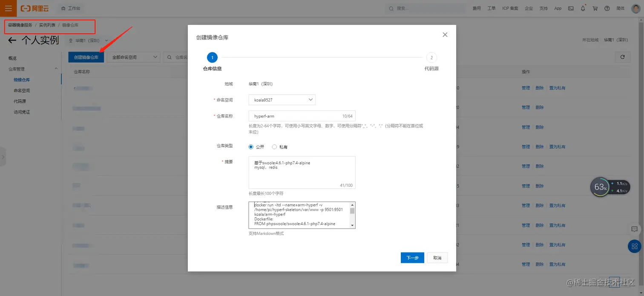Image resolution: width=644 pixels, height=296 pixels.
Task: Click the 描述信息 scrollbar down arrow
Action: coord(352,225)
